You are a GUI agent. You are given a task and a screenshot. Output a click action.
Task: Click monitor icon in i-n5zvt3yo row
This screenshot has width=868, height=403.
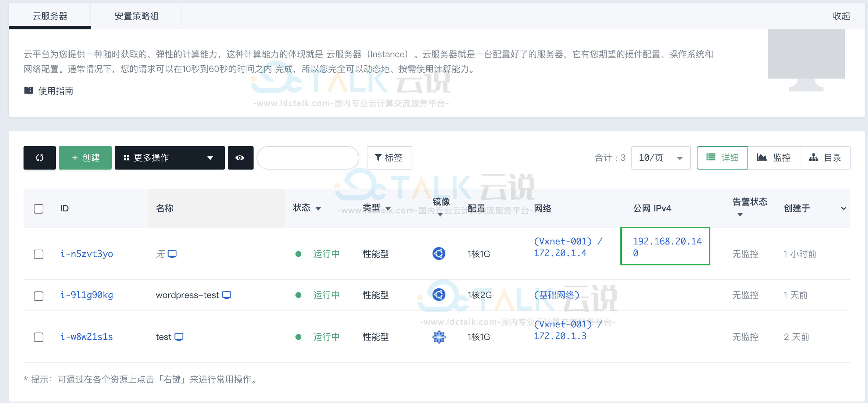(x=172, y=254)
